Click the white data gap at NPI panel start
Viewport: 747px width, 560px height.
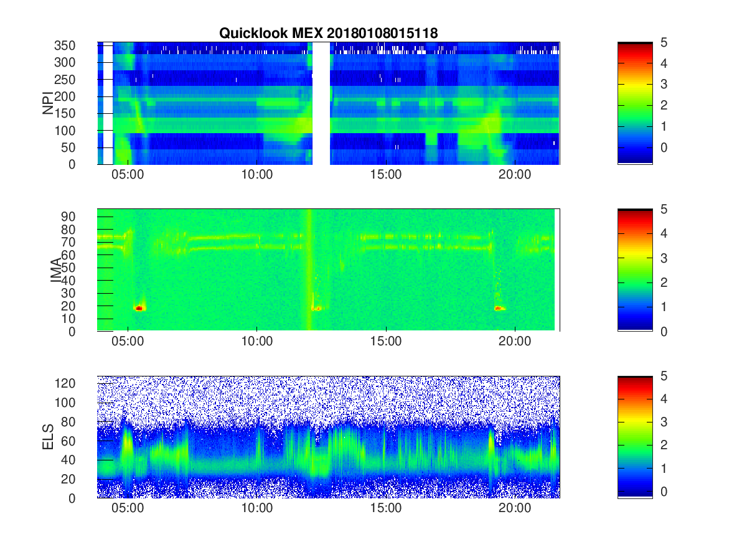pyautogui.click(x=108, y=103)
